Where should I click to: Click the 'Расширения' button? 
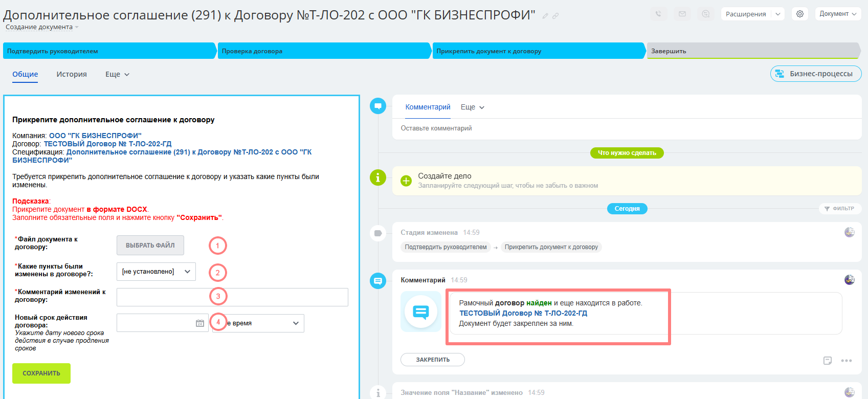pos(746,14)
